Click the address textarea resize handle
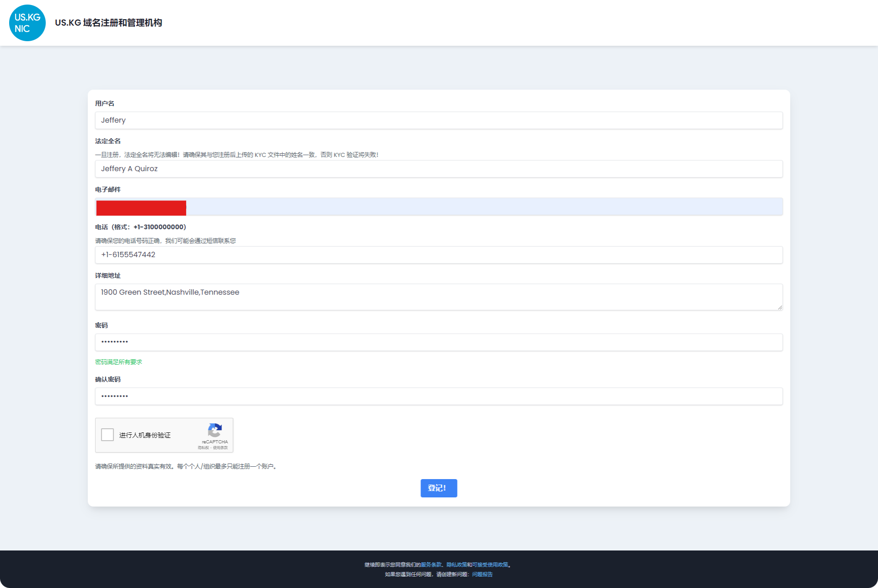This screenshot has width=878, height=588. coord(780,307)
